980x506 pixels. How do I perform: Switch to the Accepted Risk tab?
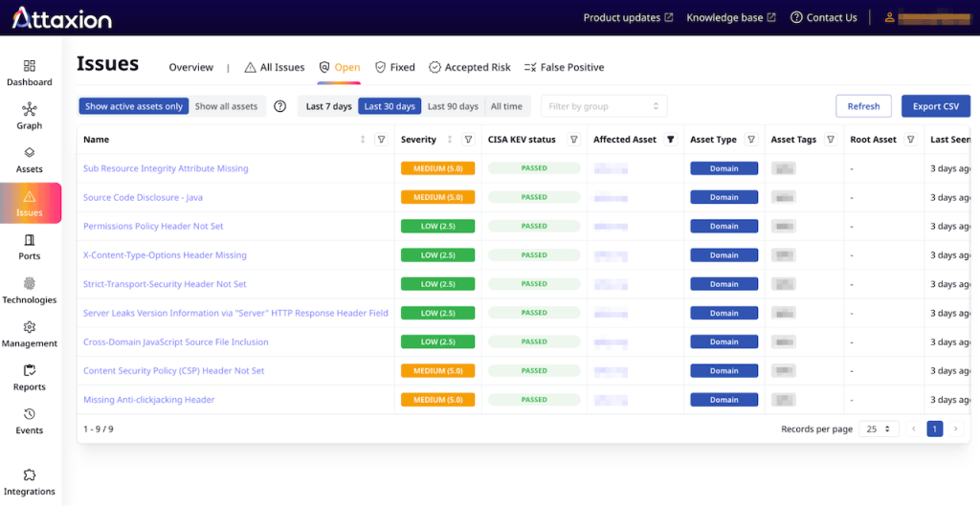pyautogui.click(x=469, y=68)
